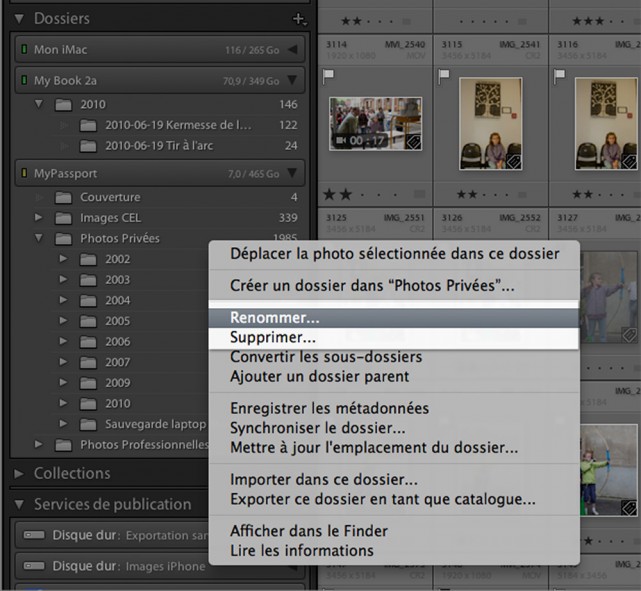Click the hard drive icon for Exportation
The image size is (641, 591).
click(34, 535)
